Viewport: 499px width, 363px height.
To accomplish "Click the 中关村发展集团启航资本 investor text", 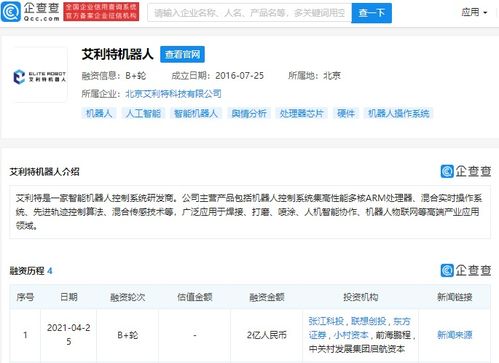I will tap(357, 349).
